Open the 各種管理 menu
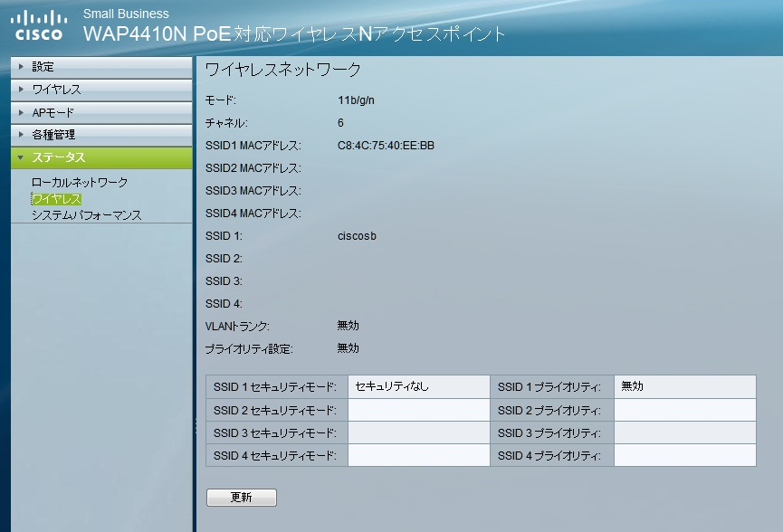783x532 pixels. (x=101, y=135)
